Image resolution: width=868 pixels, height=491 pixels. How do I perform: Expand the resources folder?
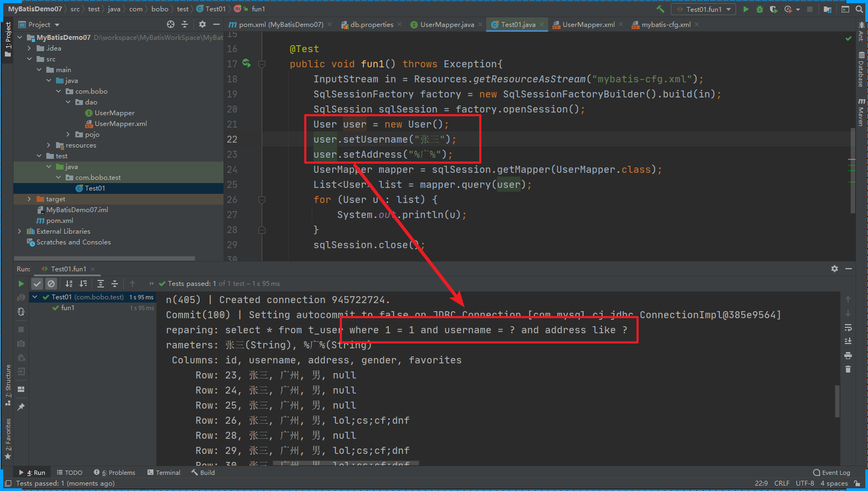click(x=49, y=145)
